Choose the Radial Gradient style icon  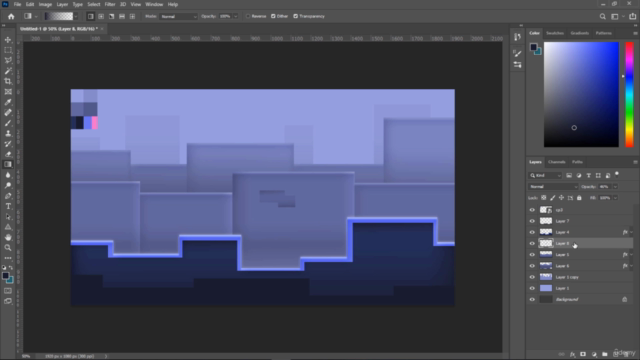tap(101, 16)
